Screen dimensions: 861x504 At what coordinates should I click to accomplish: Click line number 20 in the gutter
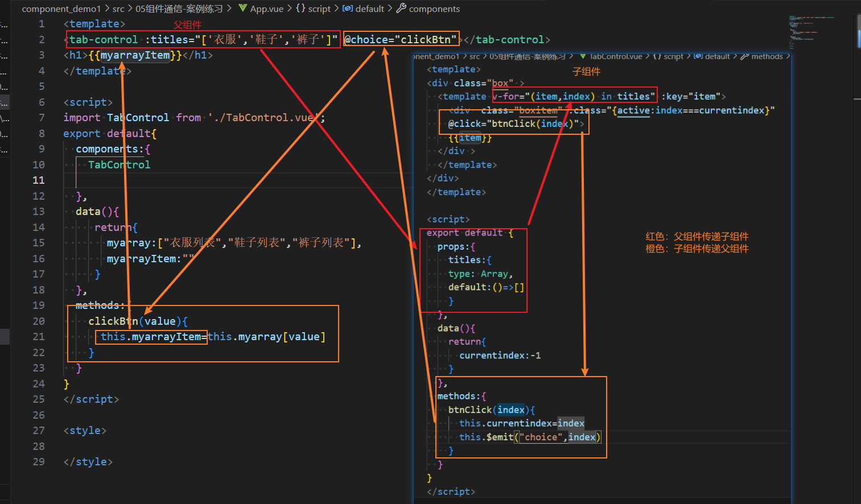(x=39, y=321)
